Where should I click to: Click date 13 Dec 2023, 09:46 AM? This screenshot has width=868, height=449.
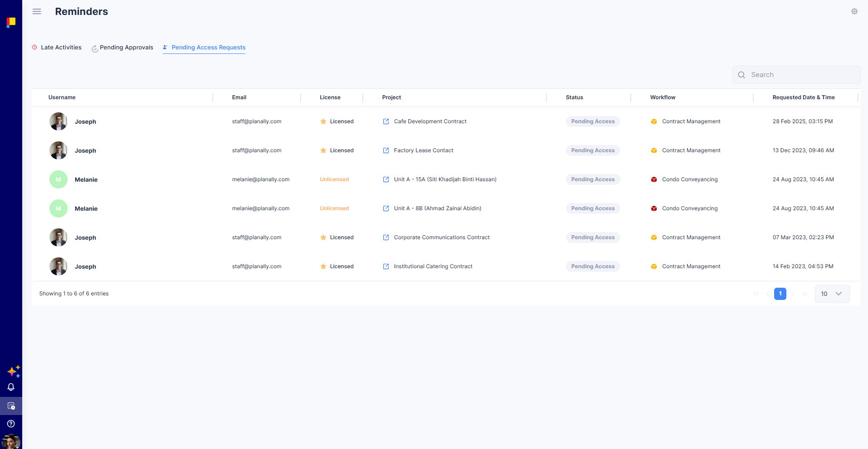coord(803,150)
